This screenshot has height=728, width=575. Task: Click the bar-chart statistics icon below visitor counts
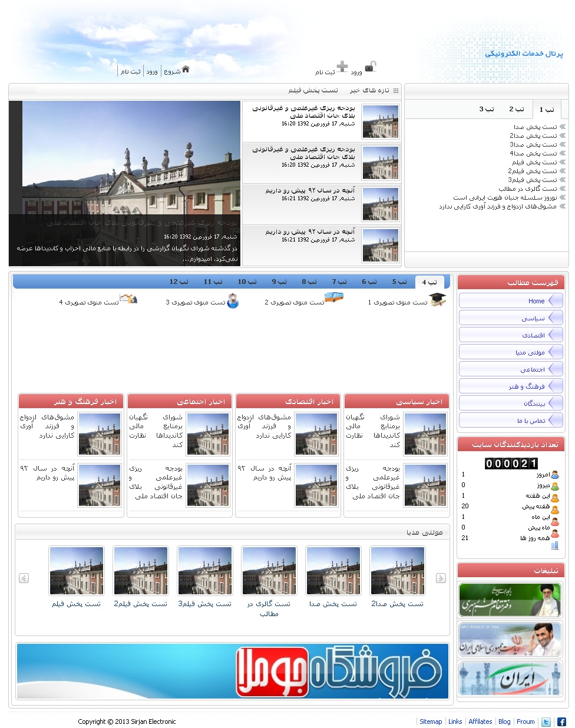(553, 545)
